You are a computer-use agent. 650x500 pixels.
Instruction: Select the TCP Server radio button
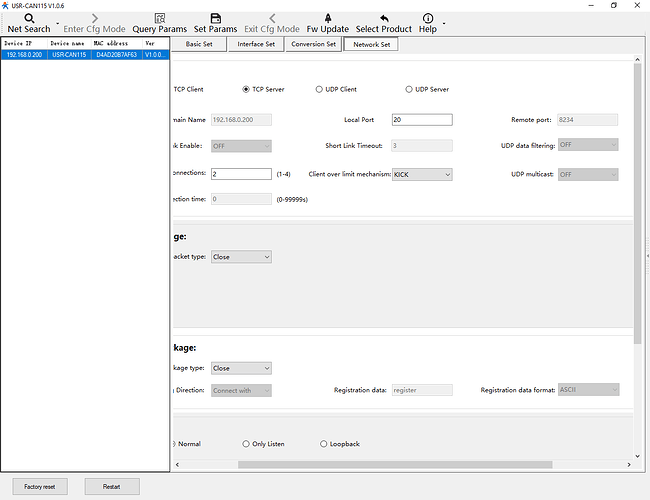246,89
